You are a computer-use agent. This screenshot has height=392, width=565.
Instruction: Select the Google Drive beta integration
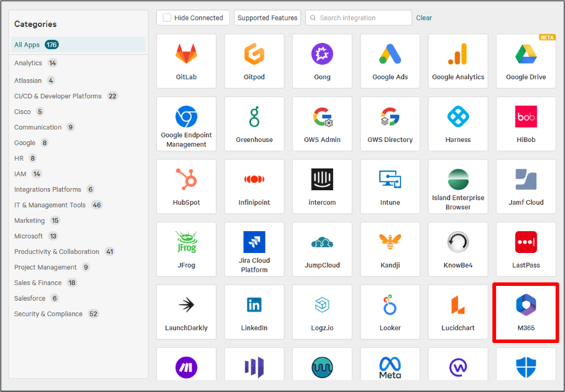click(525, 61)
